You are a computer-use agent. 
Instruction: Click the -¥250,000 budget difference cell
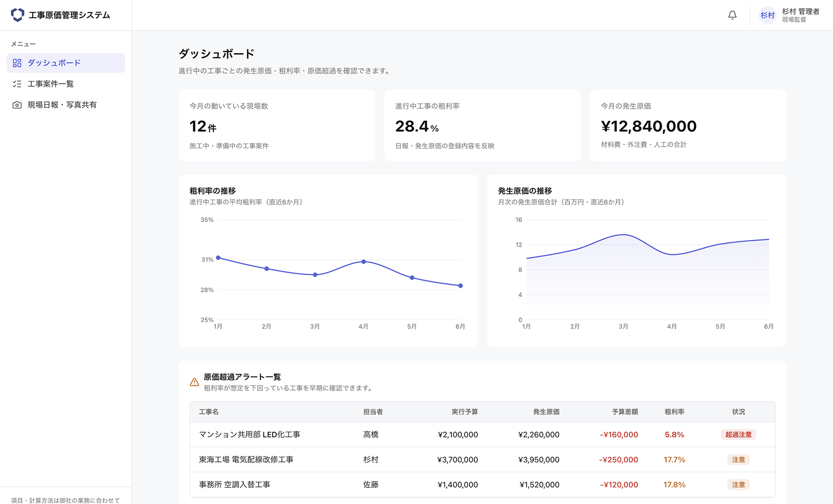[x=619, y=459]
